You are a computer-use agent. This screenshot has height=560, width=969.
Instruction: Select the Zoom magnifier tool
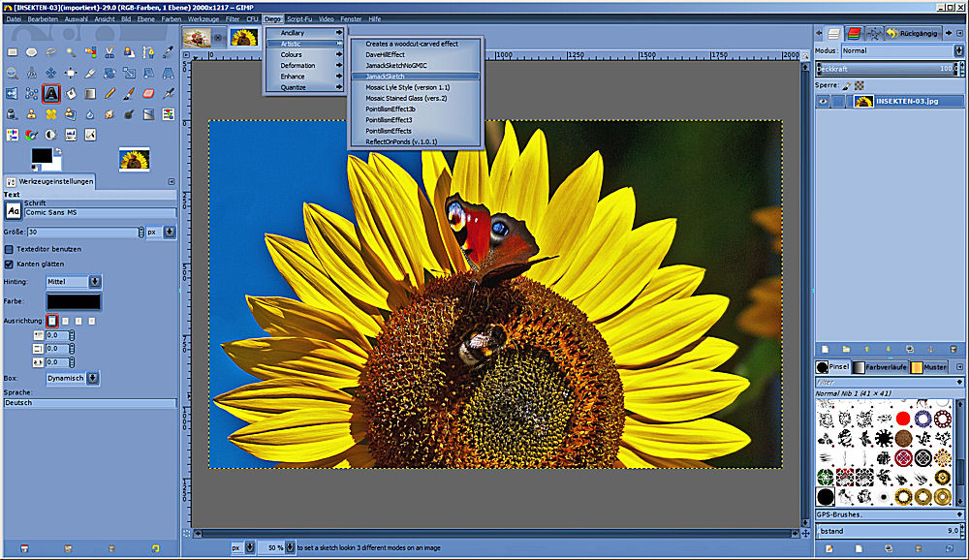point(12,73)
